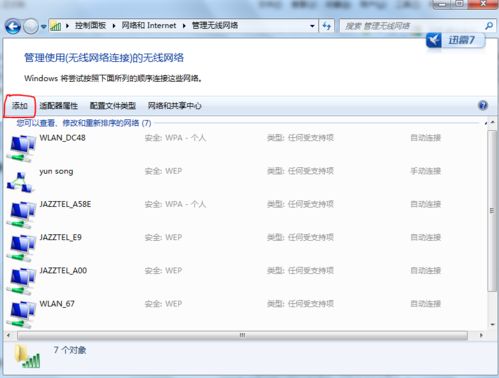This screenshot has height=378, width=499.
Task: Click the JAZZTEL_A00 network name
Action: 63,270
